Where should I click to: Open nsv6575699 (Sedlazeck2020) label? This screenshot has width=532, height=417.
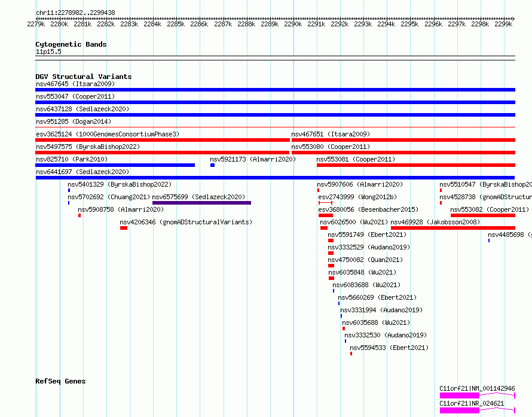pyautogui.click(x=198, y=197)
